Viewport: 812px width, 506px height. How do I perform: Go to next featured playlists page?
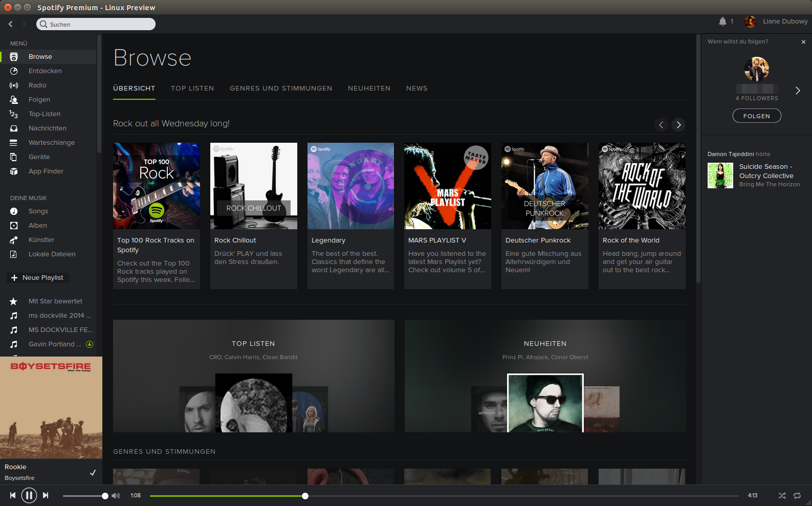click(678, 125)
